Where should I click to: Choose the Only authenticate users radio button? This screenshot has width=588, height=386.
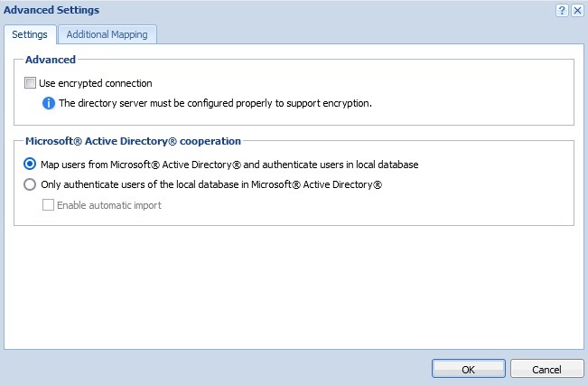(31, 184)
